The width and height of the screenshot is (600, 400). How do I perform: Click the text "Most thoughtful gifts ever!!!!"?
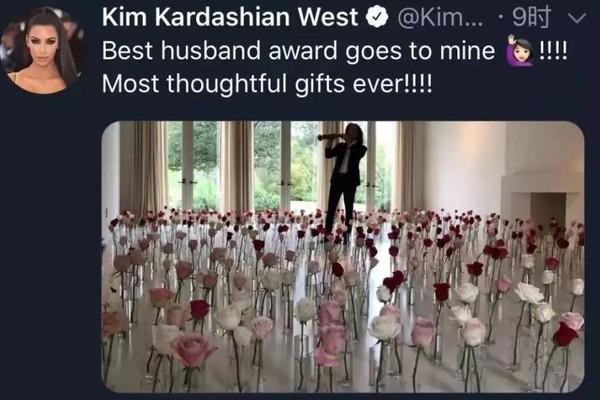pos(267,83)
